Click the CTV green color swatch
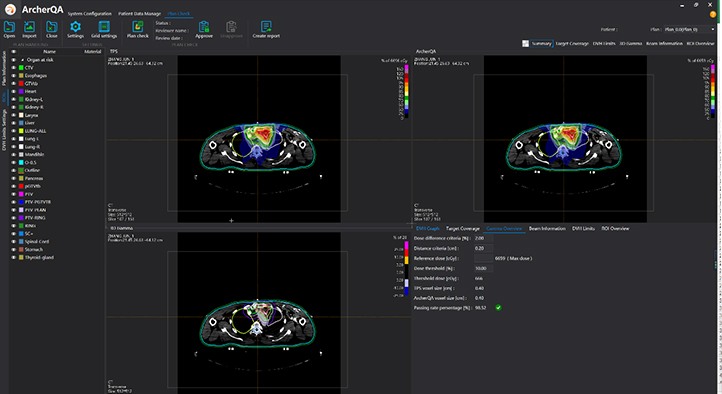The width and height of the screenshot is (722, 394). pyautogui.click(x=21, y=68)
